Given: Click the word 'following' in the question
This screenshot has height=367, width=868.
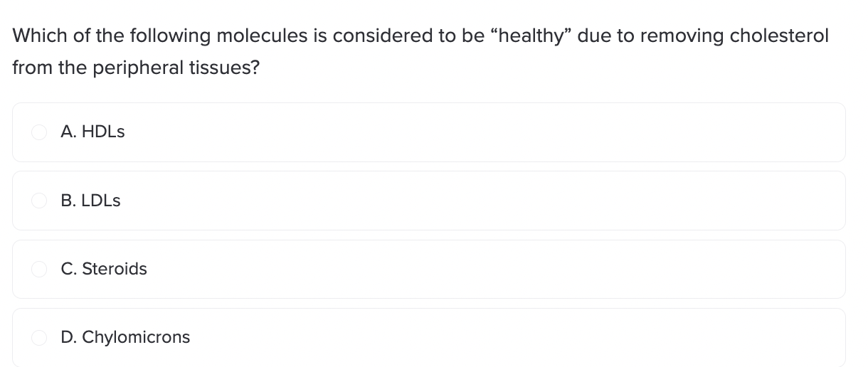Looking at the screenshot, I should (168, 36).
